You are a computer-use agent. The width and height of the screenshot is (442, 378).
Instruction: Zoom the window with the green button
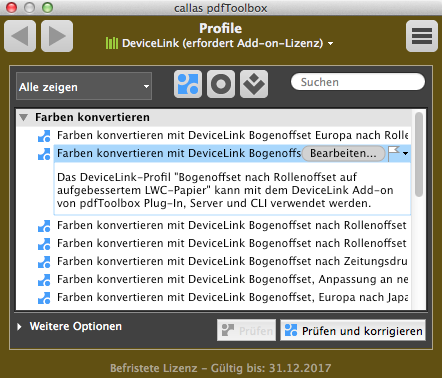click(47, 7)
